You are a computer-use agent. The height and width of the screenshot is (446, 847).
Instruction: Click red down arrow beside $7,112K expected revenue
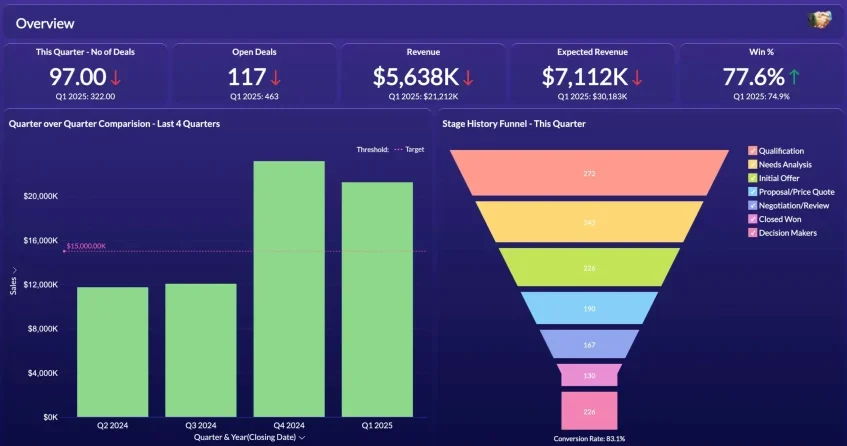637,78
